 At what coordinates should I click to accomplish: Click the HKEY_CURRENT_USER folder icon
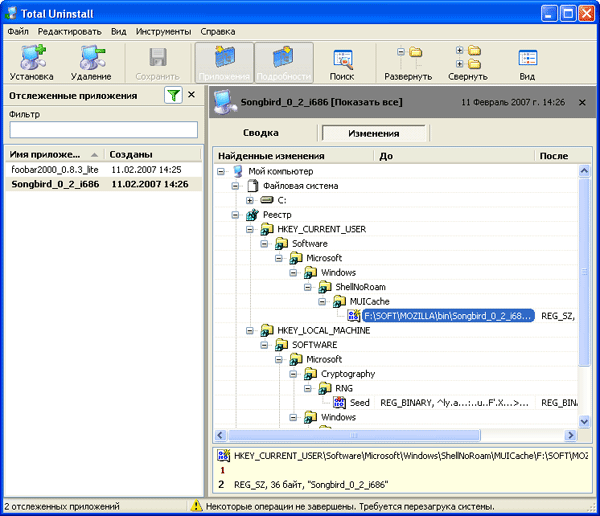pyautogui.click(x=267, y=229)
